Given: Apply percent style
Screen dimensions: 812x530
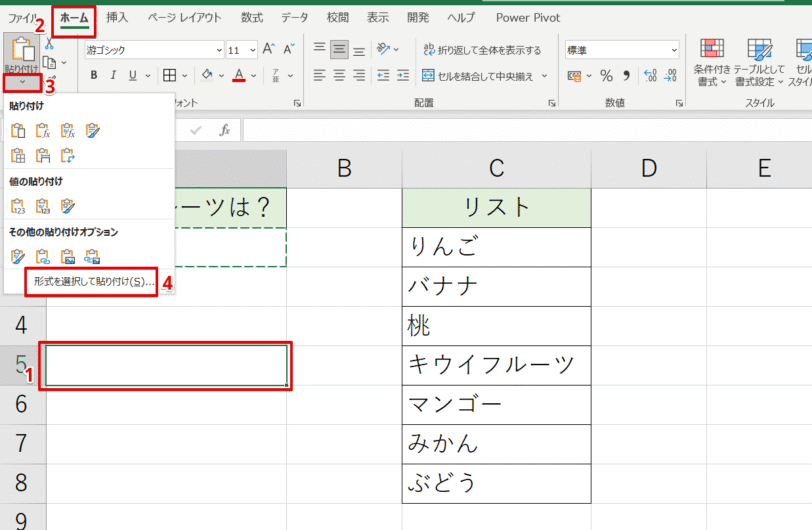Looking at the screenshot, I should pos(606,76).
